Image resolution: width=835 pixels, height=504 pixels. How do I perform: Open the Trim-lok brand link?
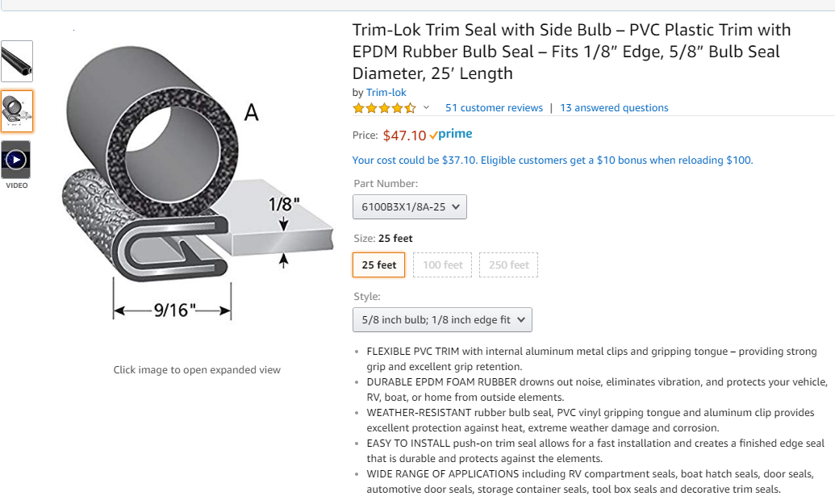[386, 93]
